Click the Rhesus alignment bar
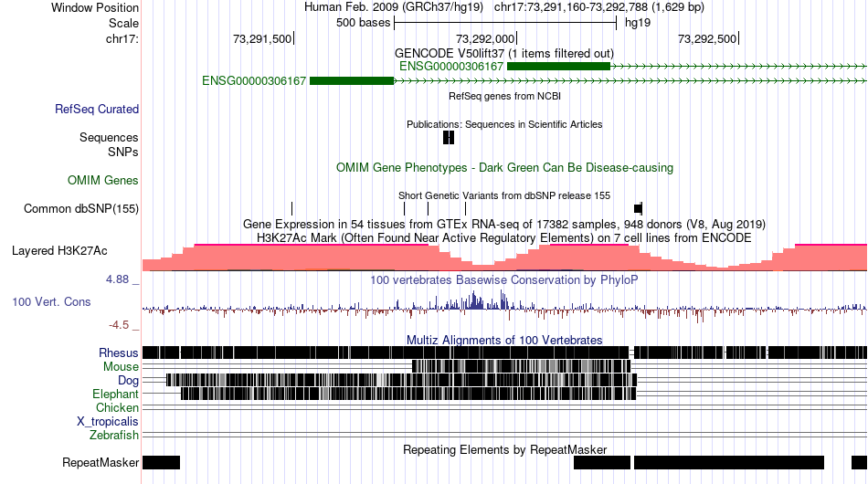 [504, 352]
